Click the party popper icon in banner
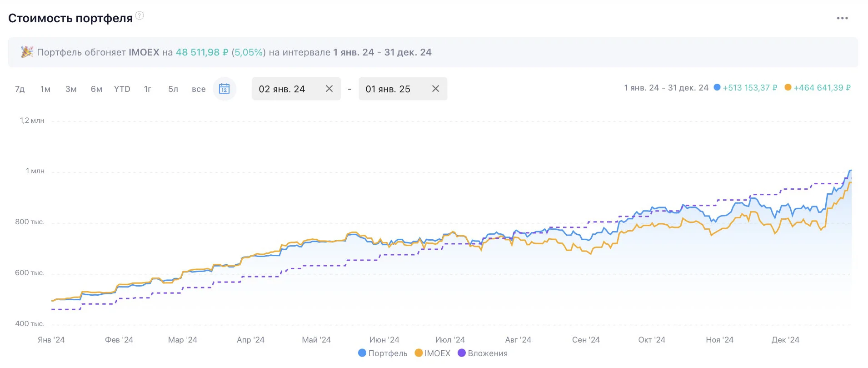The image size is (868, 368). click(27, 52)
